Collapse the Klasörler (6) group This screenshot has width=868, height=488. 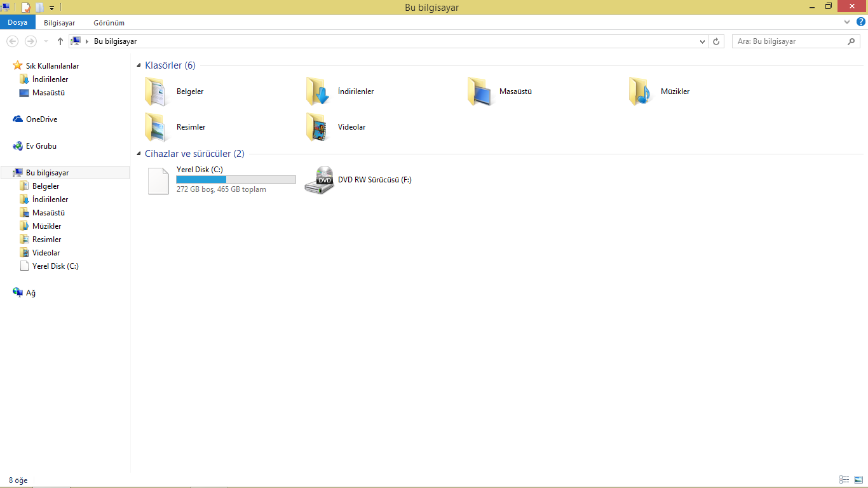tap(139, 65)
